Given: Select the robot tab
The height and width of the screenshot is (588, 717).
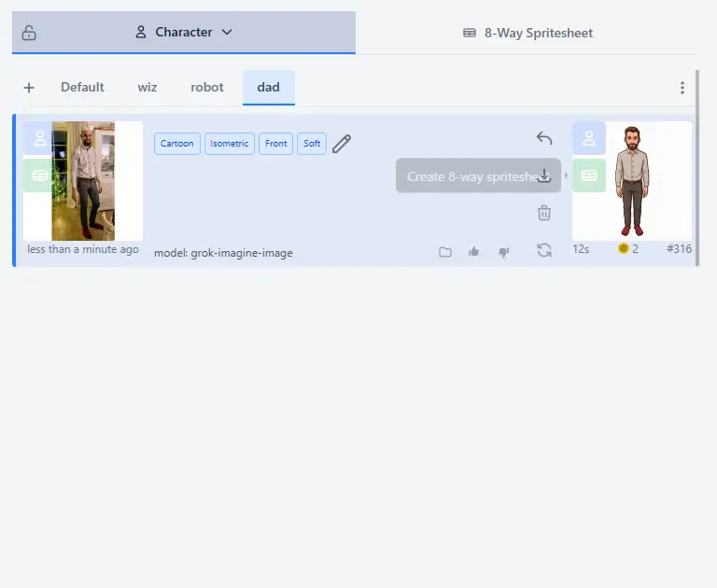Looking at the screenshot, I should [x=207, y=87].
